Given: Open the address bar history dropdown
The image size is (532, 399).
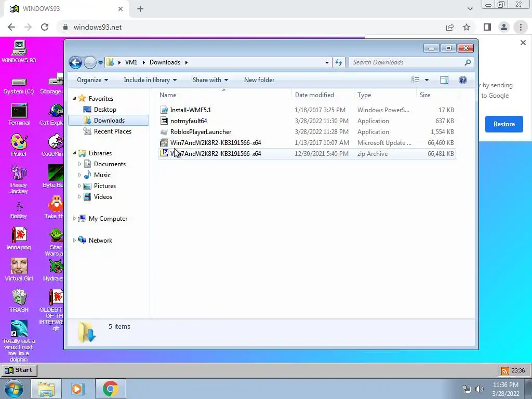Looking at the screenshot, I should point(327,63).
